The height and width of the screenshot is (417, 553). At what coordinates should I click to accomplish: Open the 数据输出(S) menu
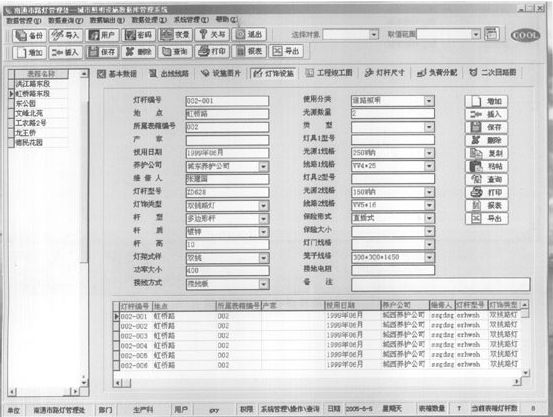107,20
